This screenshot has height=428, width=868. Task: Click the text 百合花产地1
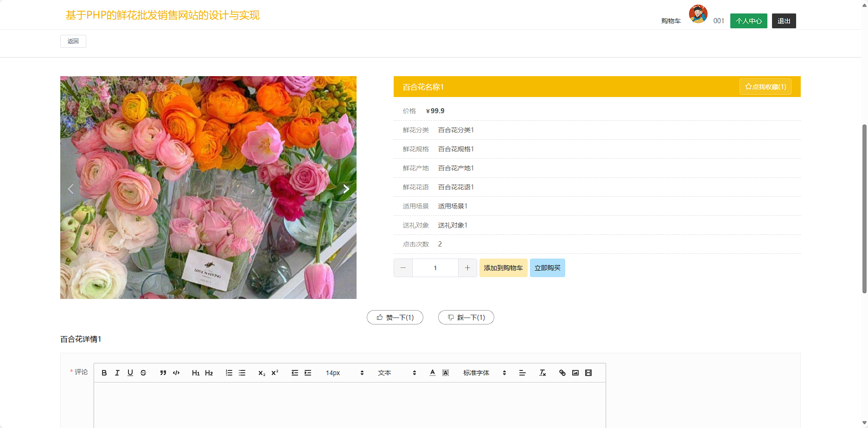(456, 168)
